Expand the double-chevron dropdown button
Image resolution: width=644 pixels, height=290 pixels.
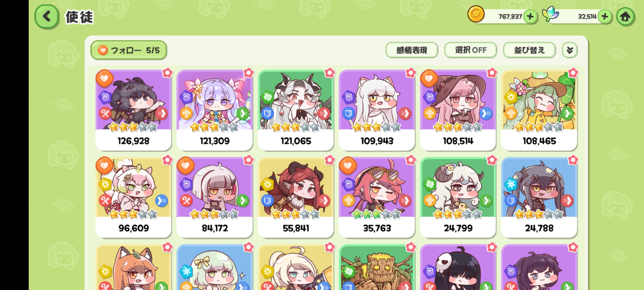tap(569, 50)
